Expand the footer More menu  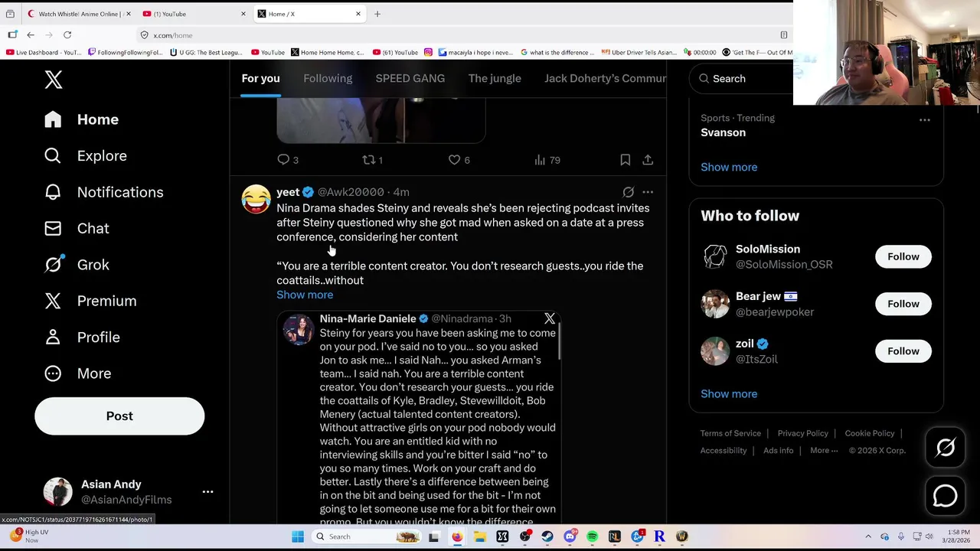(825, 451)
